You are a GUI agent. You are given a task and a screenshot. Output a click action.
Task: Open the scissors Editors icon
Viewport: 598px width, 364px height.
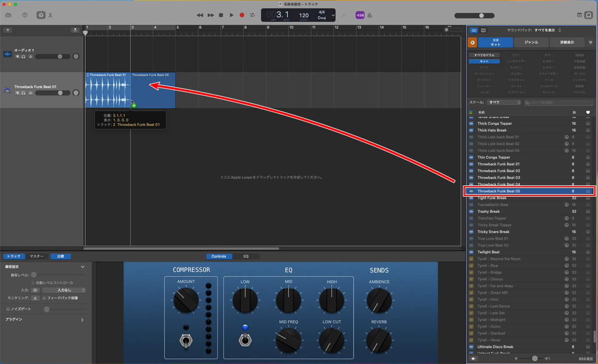50,15
